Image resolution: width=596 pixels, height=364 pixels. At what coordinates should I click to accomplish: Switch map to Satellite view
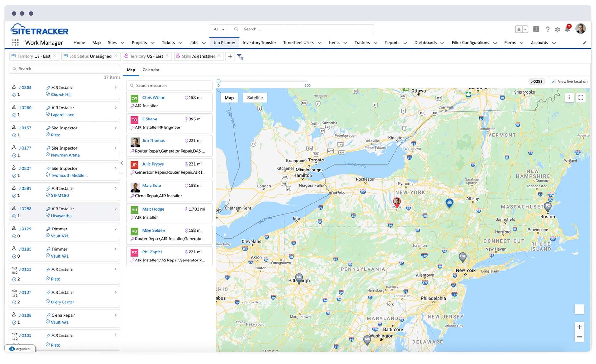[x=255, y=98]
